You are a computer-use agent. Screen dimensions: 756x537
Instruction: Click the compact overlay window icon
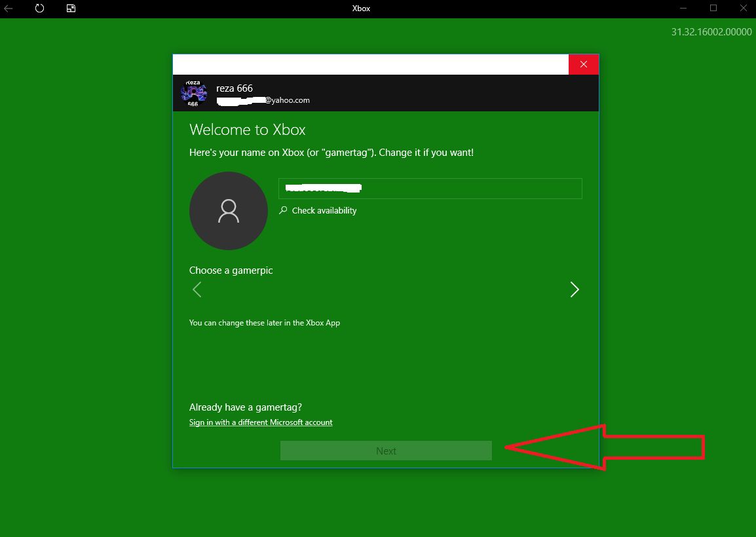[71, 9]
